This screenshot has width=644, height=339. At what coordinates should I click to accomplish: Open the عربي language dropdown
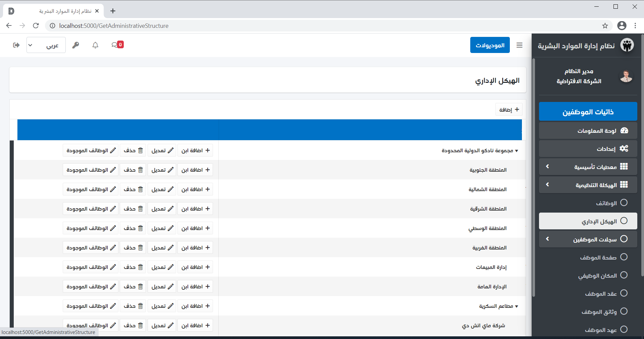pyautogui.click(x=46, y=45)
